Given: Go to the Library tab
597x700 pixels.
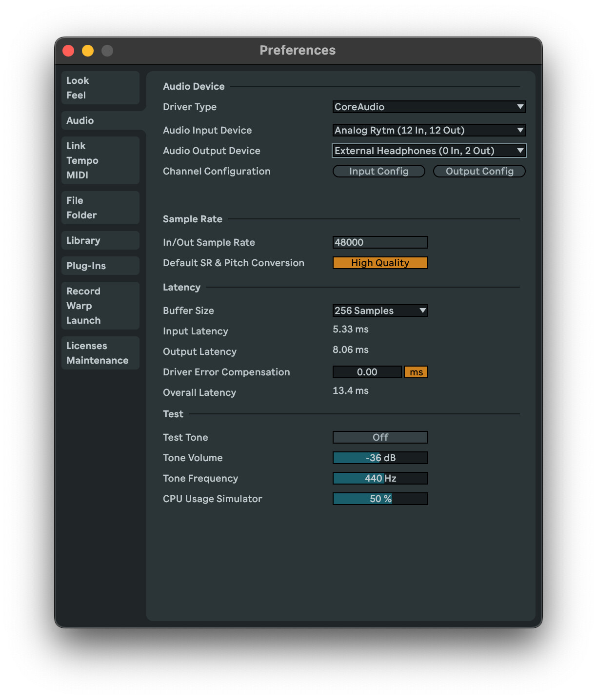Looking at the screenshot, I should click(x=100, y=240).
